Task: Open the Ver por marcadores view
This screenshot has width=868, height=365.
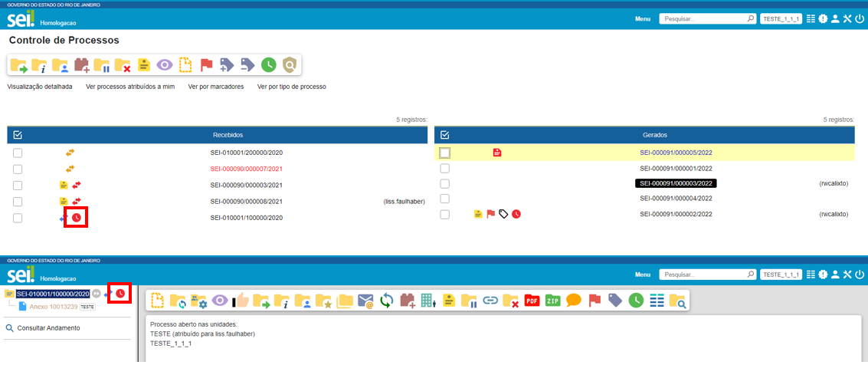Action: [x=216, y=87]
